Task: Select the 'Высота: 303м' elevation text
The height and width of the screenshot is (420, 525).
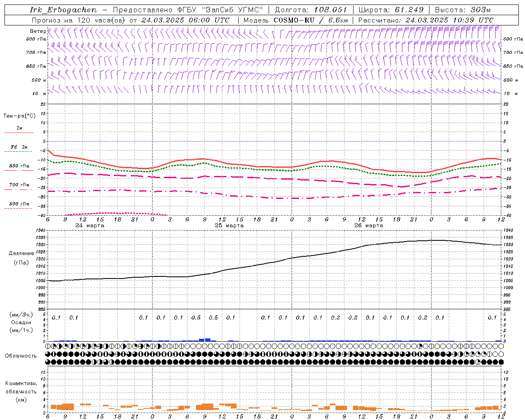Action: click(x=463, y=10)
